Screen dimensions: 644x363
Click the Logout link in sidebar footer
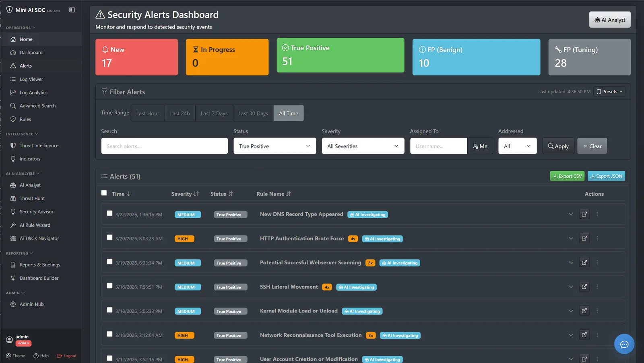tap(66, 356)
